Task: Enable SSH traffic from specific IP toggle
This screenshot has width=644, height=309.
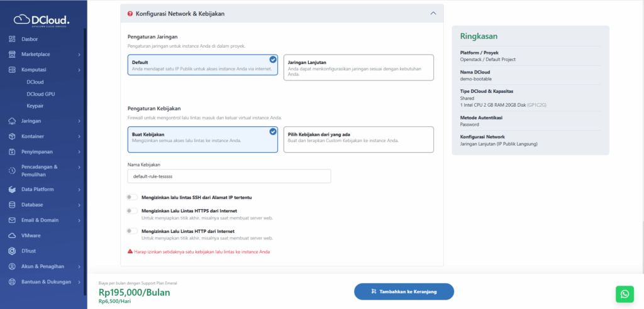Action: click(x=132, y=197)
